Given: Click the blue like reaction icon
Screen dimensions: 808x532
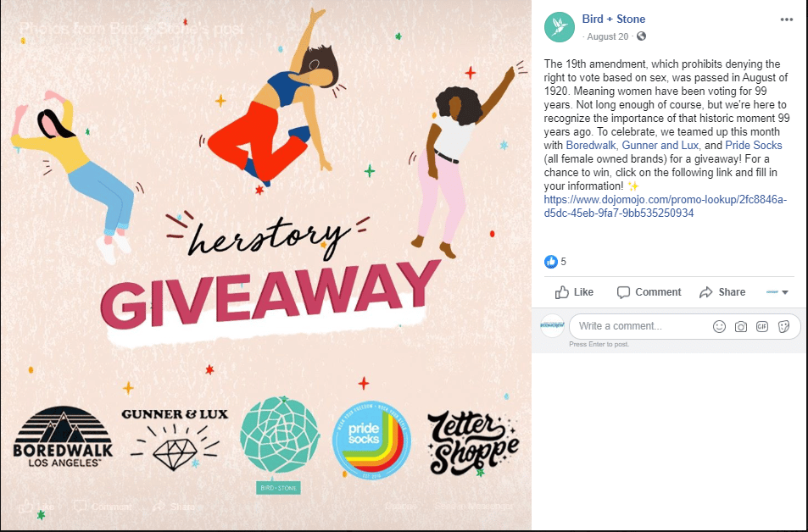Looking at the screenshot, I should click(x=551, y=262).
